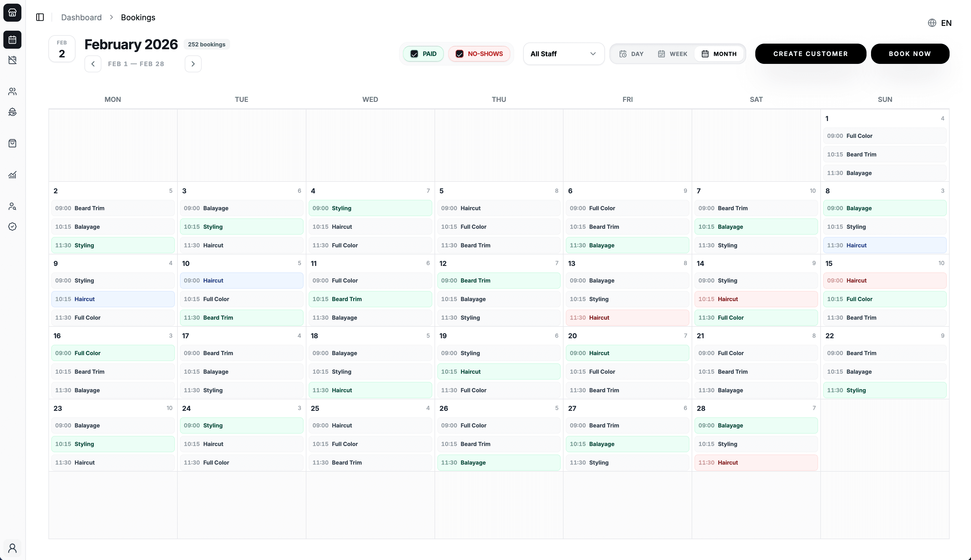Open the analytics chart icon in sidebar
Image resolution: width=971 pixels, height=560 pixels.
click(x=12, y=175)
